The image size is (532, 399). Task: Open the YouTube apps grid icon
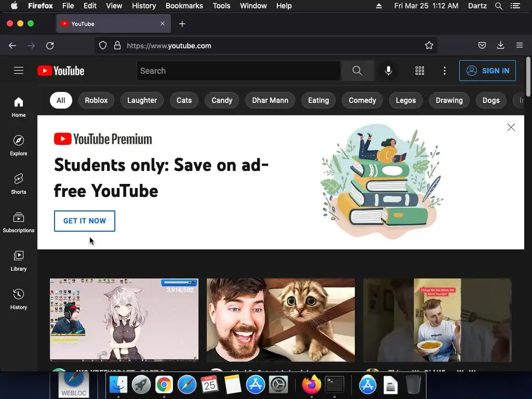(420, 71)
